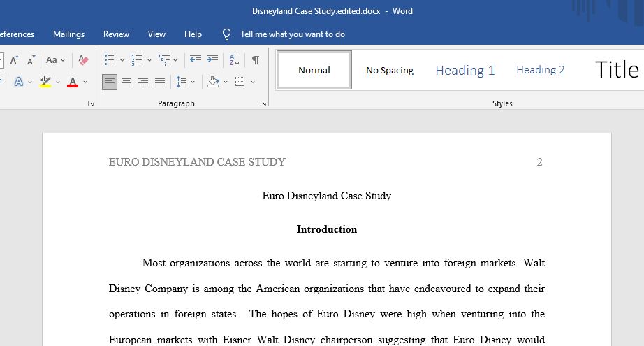Screen dimensions: 644x346
Task: Toggle justify alignment button
Action: click(160, 82)
